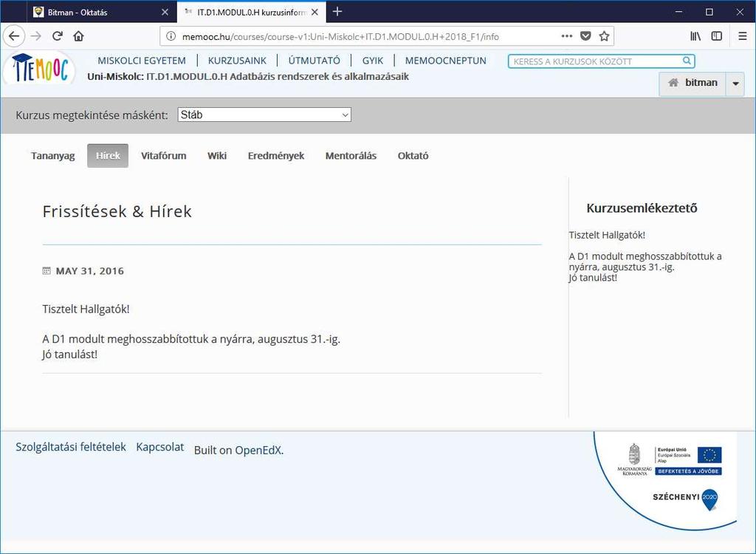756x554 pixels.
Task: Save page to Pocket icon
Action: (585, 36)
